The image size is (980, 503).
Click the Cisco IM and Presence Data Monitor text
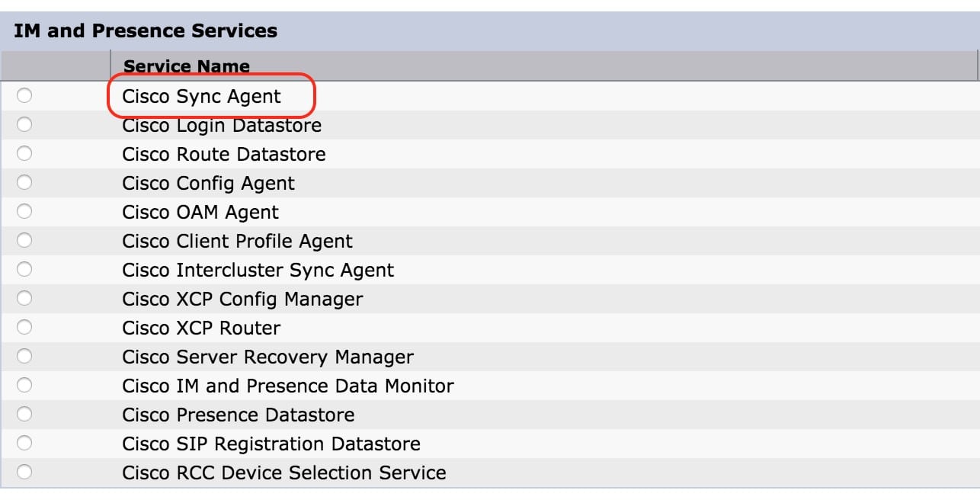pos(288,386)
